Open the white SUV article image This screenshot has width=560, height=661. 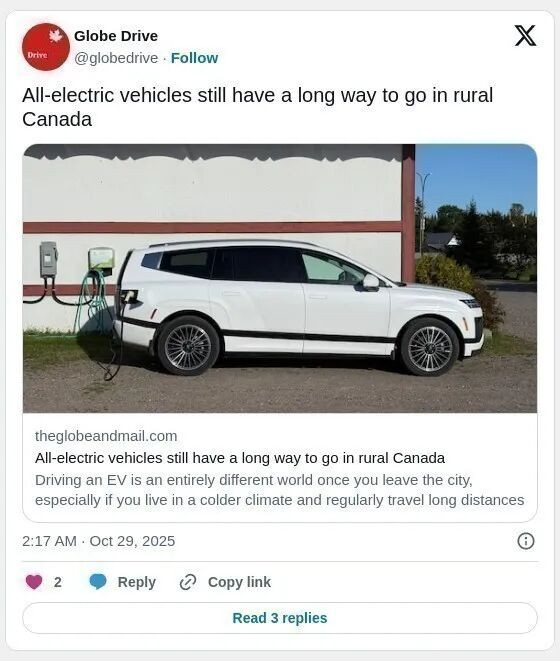tap(280, 278)
